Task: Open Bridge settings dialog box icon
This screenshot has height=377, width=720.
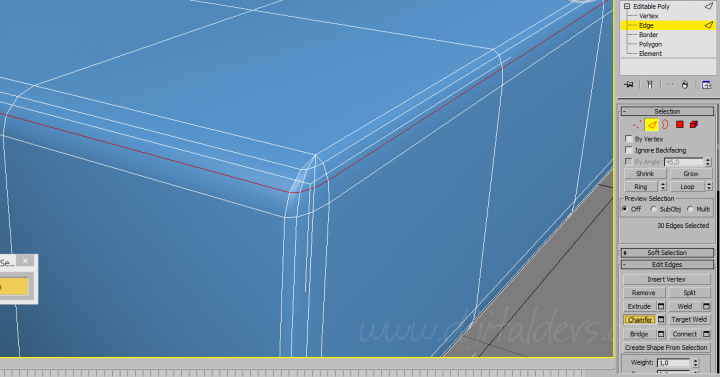Action: click(661, 334)
